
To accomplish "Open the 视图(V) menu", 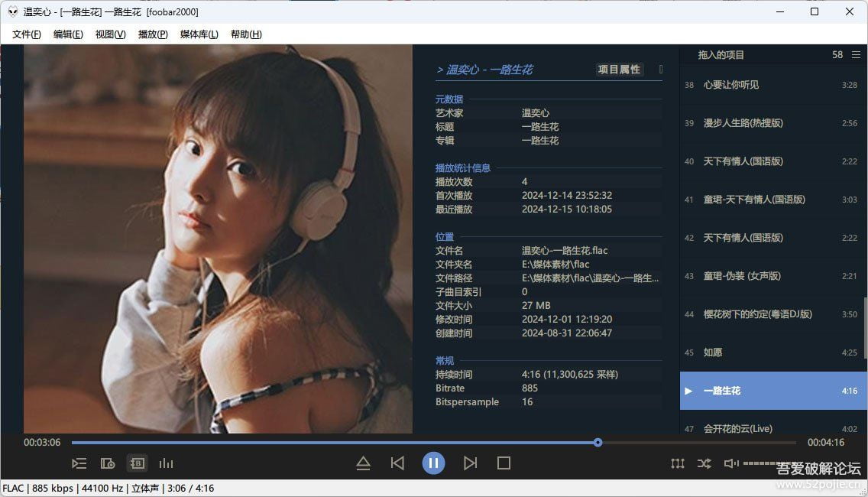I will point(109,34).
